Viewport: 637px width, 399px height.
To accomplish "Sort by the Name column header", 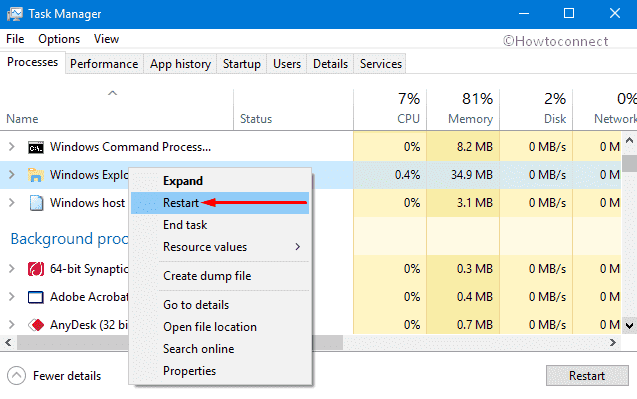I will (x=117, y=110).
